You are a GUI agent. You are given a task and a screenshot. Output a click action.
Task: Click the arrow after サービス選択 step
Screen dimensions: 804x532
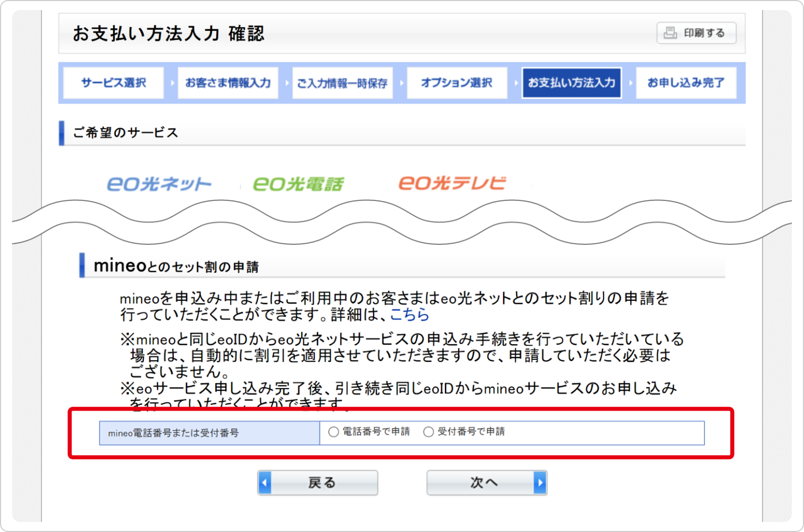pos(172,83)
